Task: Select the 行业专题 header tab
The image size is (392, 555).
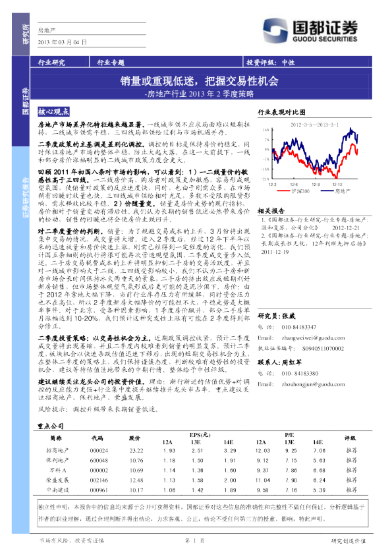Action: (111, 63)
